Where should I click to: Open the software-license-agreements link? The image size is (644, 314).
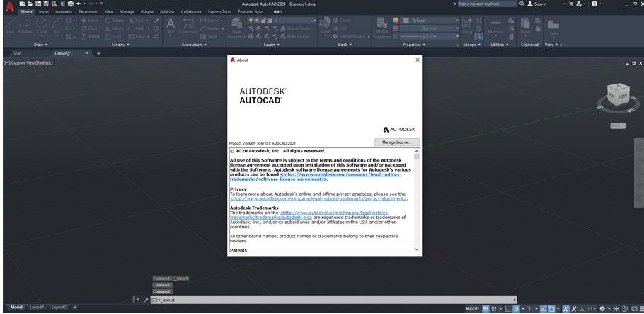[316, 177]
